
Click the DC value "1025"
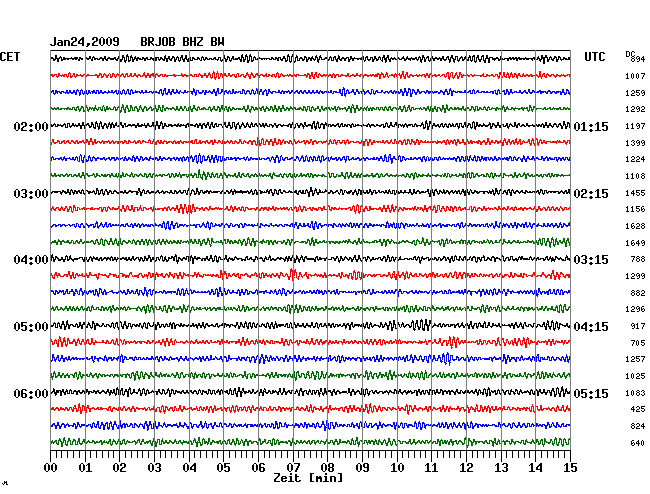(635, 376)
